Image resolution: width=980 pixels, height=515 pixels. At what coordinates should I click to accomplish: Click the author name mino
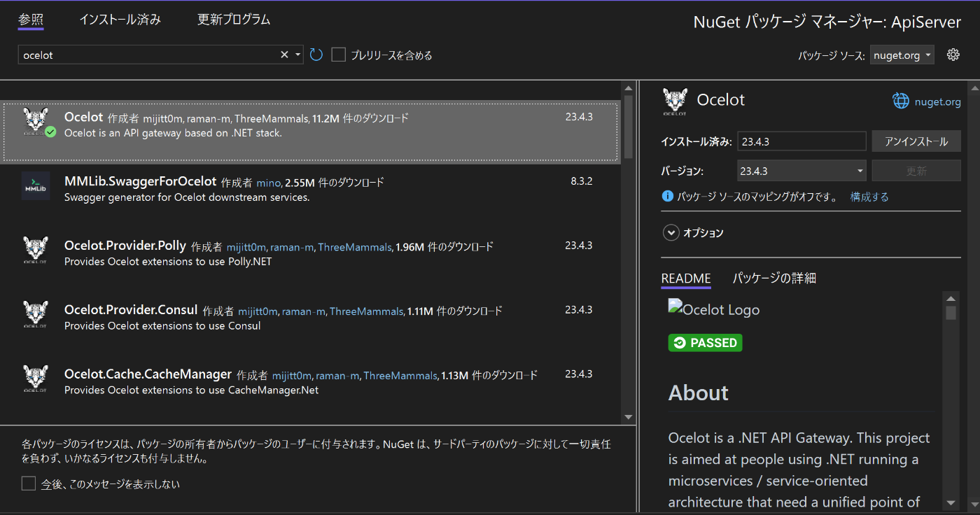(268, 183)
